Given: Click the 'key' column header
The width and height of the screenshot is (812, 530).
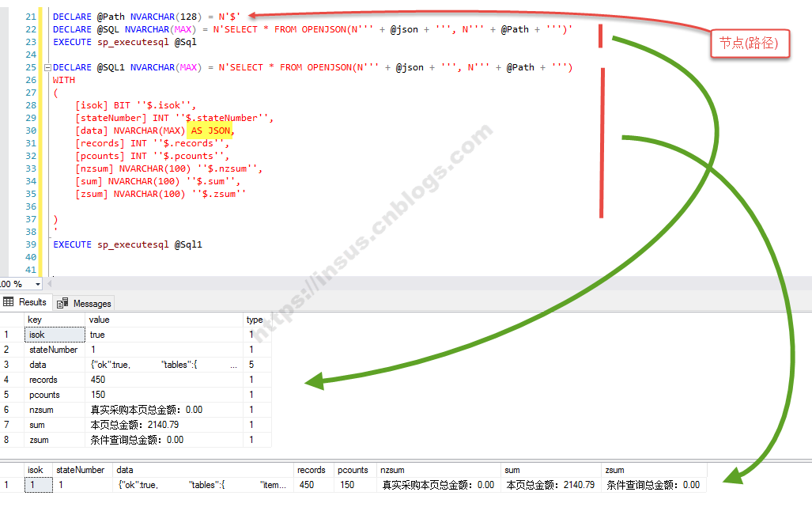Looking at the screenshot, I should click(x=35, y=320).
